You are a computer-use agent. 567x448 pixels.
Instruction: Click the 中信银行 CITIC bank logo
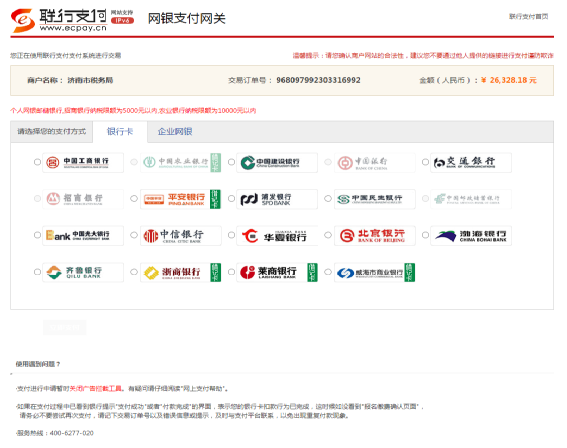point(181,235)
